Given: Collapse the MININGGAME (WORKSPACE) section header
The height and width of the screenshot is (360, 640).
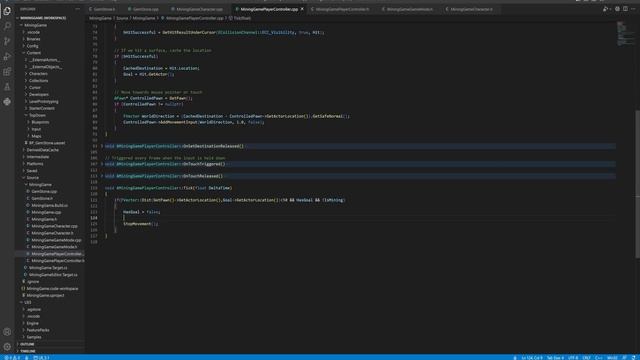Looking at the screenshot, I should (42, 18).
